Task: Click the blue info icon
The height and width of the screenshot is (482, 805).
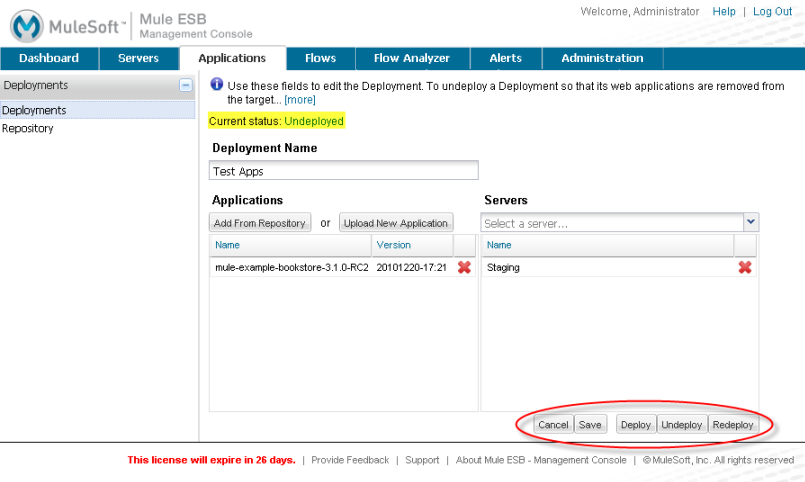Action: point(216,86)
